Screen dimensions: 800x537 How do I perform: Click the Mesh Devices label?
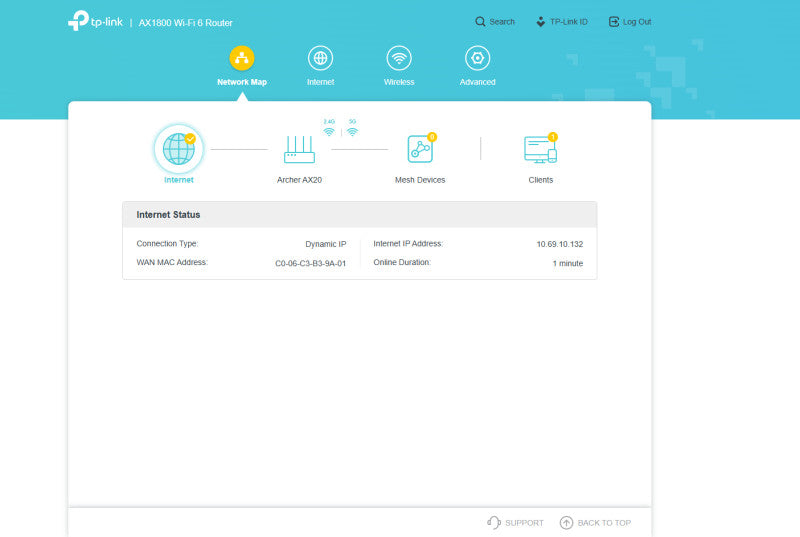pyautogui.click(x=420, y=180)
